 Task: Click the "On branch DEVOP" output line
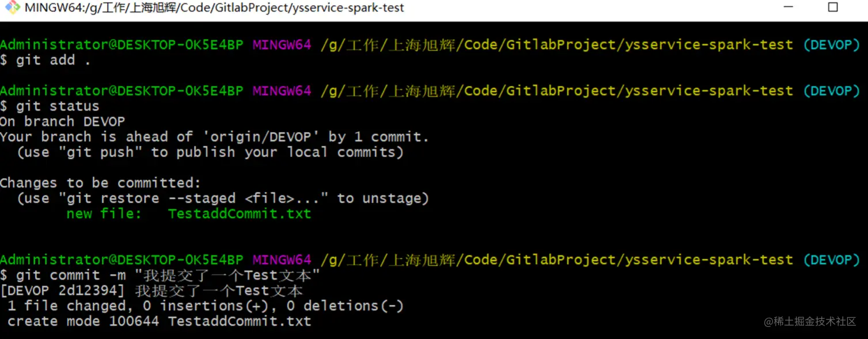[62, 122]
